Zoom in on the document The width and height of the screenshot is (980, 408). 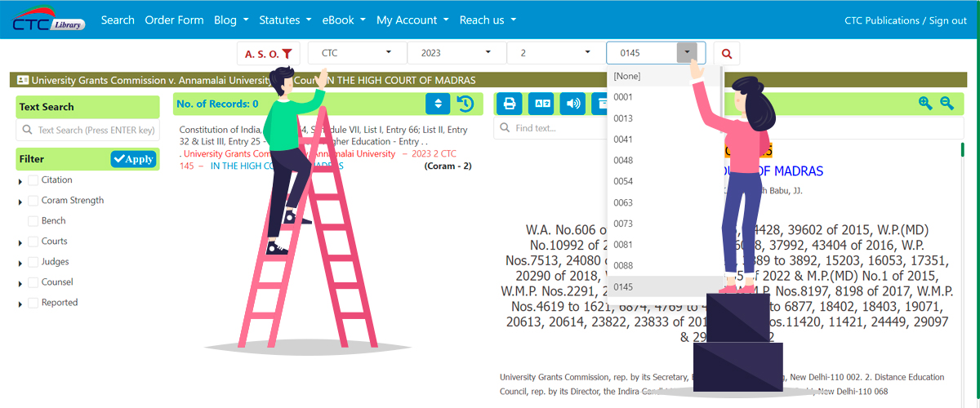[x=925, y=103]
